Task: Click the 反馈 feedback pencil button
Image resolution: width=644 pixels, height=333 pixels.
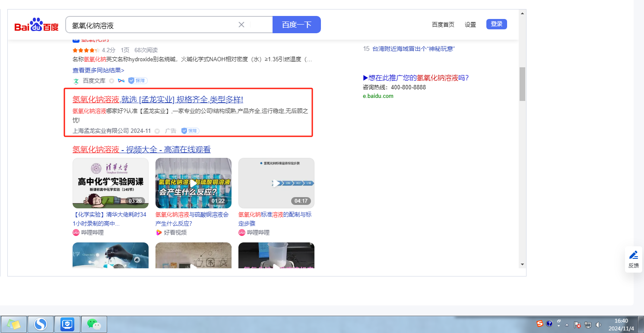Action: point(634,259)
